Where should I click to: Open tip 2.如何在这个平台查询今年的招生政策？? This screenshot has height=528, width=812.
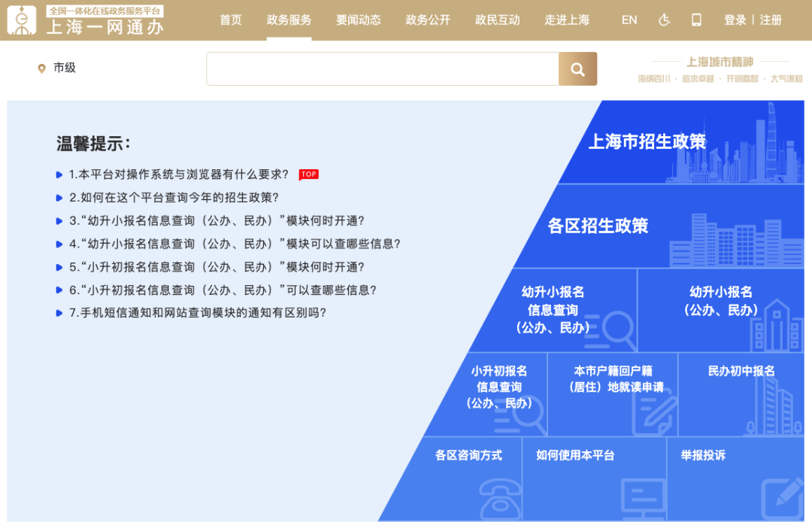(x=174, y=198)
